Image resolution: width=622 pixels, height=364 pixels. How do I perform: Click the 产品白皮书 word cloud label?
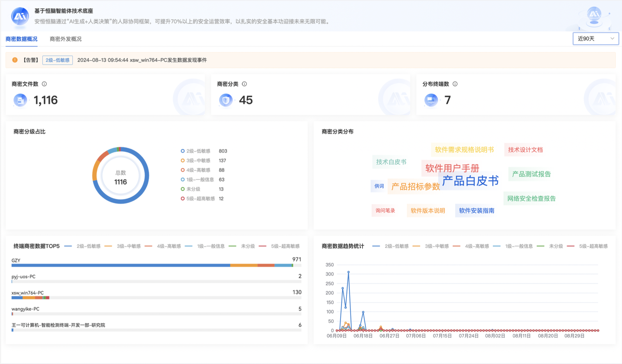[470, 180]
